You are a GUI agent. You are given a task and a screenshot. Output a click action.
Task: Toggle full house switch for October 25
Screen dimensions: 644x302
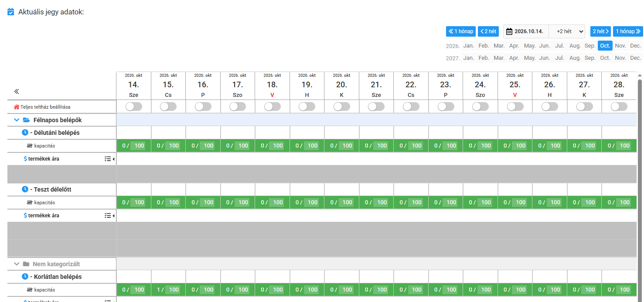(x=515, y=106)
